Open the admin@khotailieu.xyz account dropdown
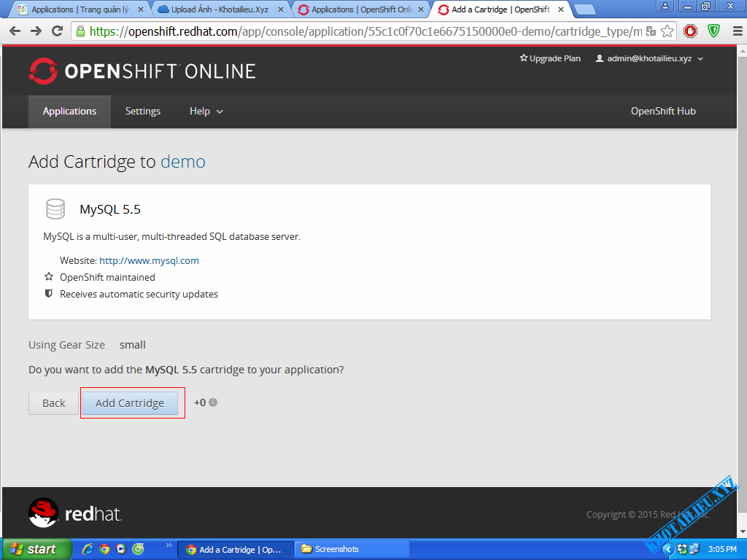Image resolution: width=747 pixels, height=560 pixels. click(x=649, y=58)
